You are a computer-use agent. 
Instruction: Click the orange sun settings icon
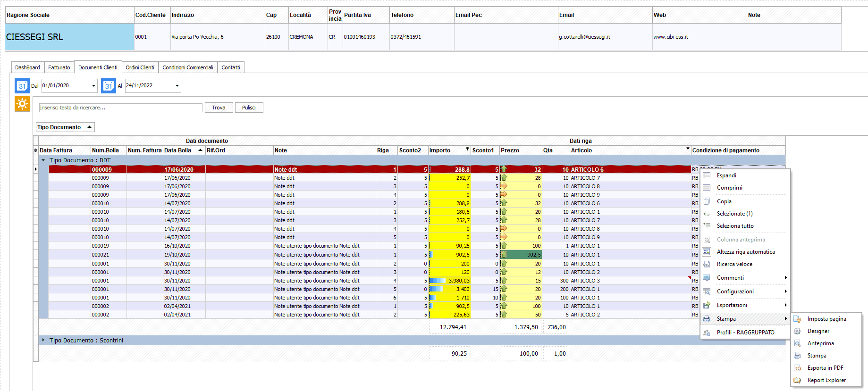(22, 104)
